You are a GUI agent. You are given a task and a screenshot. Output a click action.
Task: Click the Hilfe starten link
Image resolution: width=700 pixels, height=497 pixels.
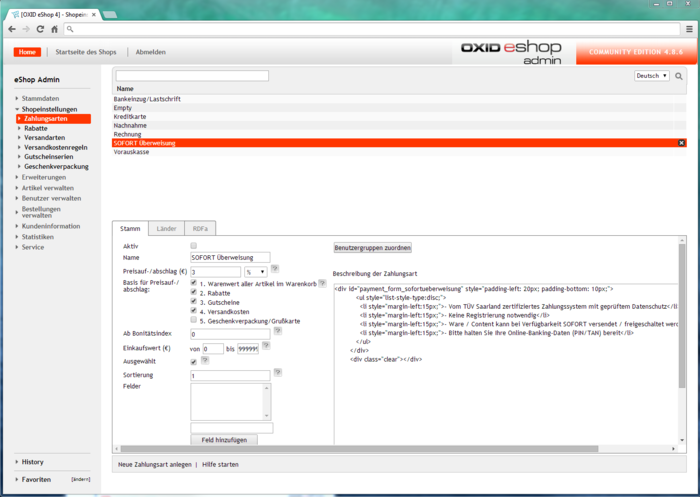click(x=220, y=465)
